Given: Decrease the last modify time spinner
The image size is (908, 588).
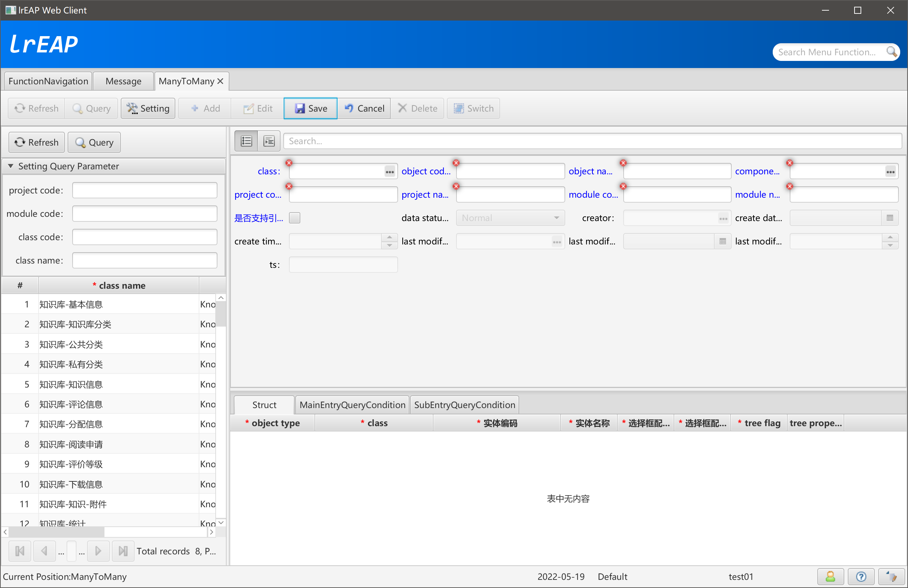Looking at the screenshot, I should [890, 245].
